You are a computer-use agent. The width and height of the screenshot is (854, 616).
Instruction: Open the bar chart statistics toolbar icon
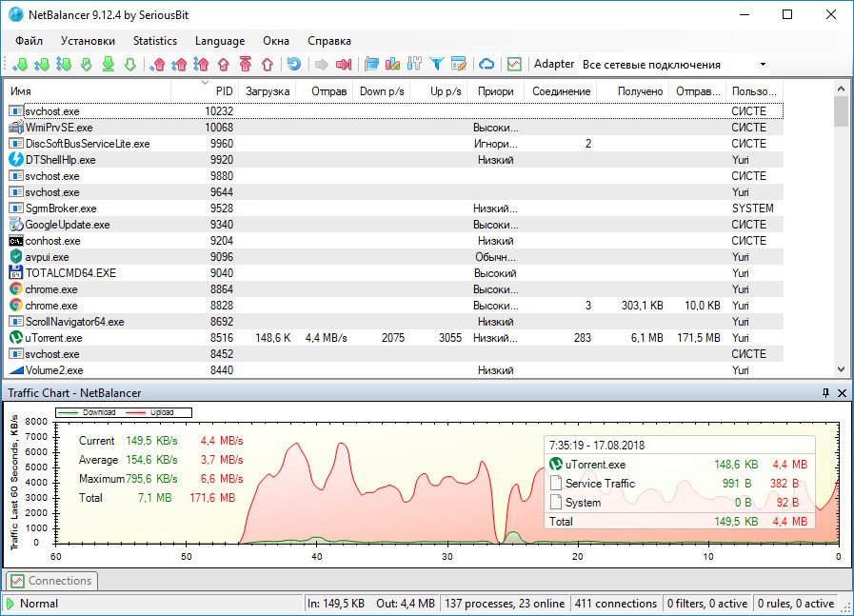[392, 65]
